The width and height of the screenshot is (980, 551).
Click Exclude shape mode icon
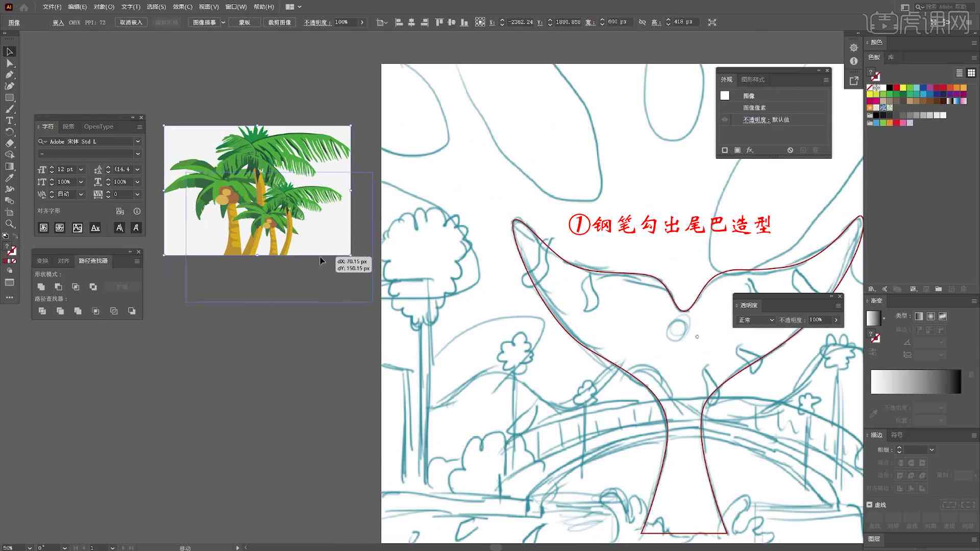pyautogui.click(x=93, y=287)
